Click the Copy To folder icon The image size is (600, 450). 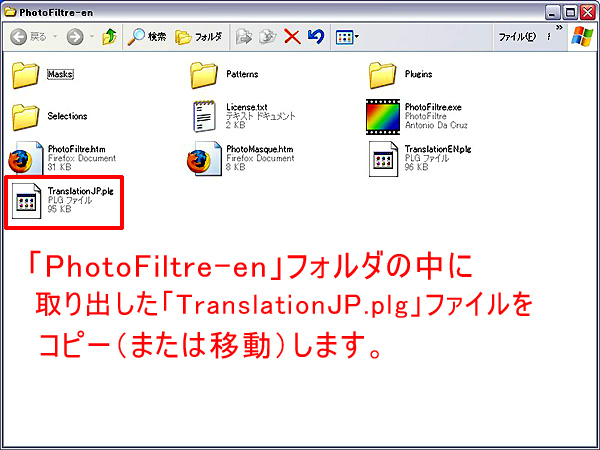[267, 37]
